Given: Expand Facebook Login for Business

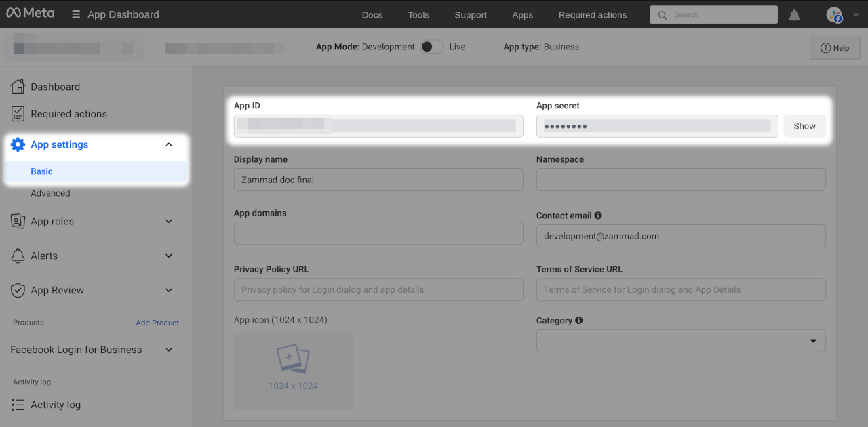Looking at the screenshot, I should coord(169,350).
